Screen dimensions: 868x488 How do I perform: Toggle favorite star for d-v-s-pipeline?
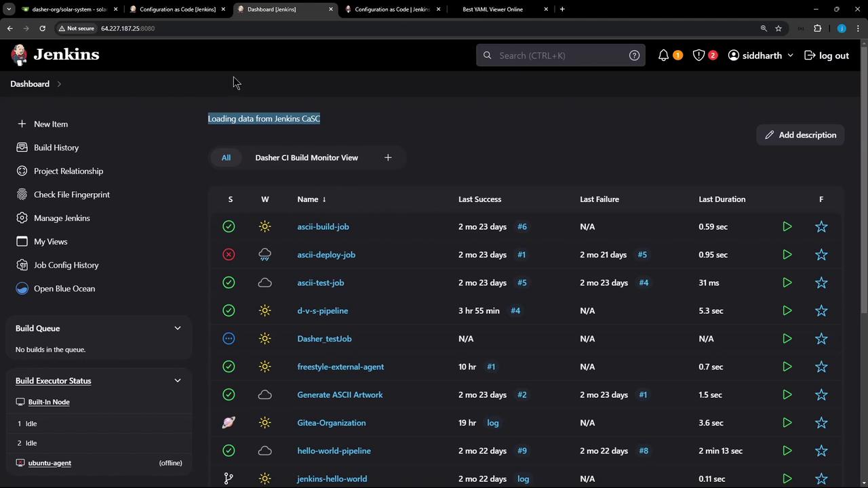click(x=821, y=310)
